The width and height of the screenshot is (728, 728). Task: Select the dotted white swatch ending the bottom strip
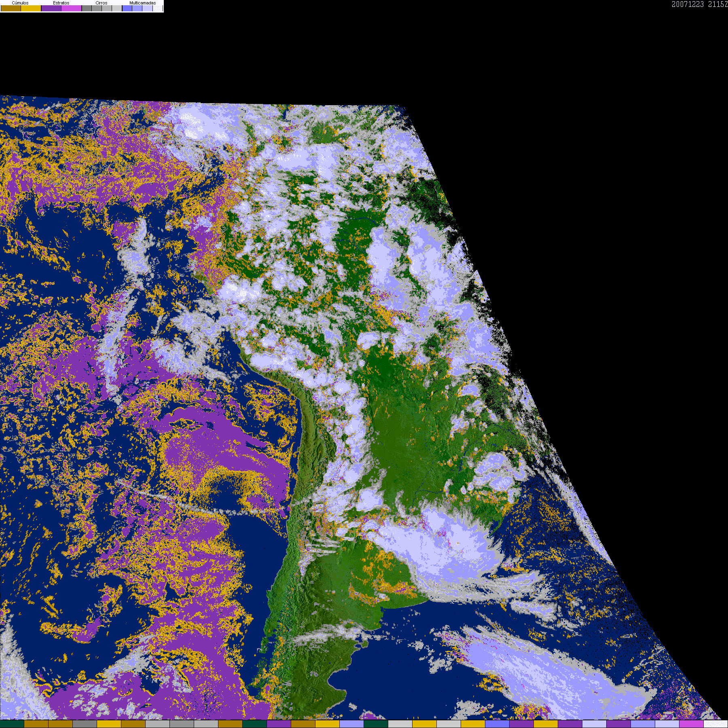tap(716, 724)
